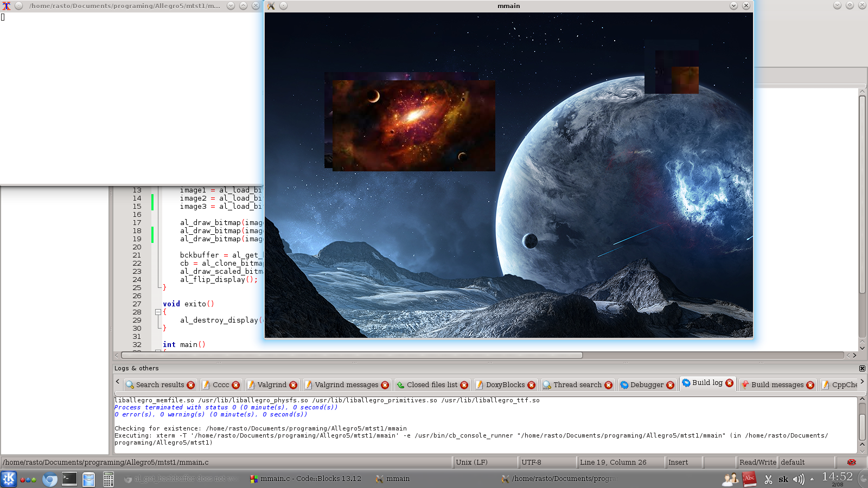Image resolution: width=868 pixels, height=488 pixels.
Task: Switch to the Build messages tab
Action: point(777,385)
